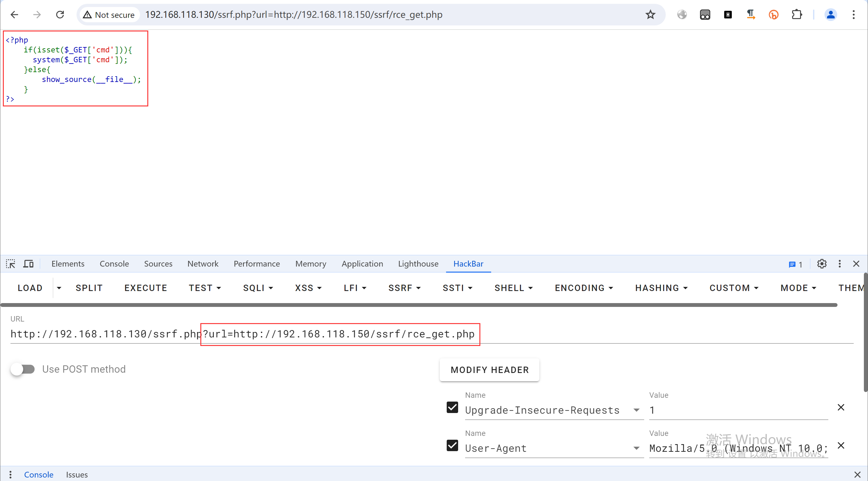The height and width of the screenshot is (481, 868).
Task: Activate the inspect element picker
Action: 10,264
